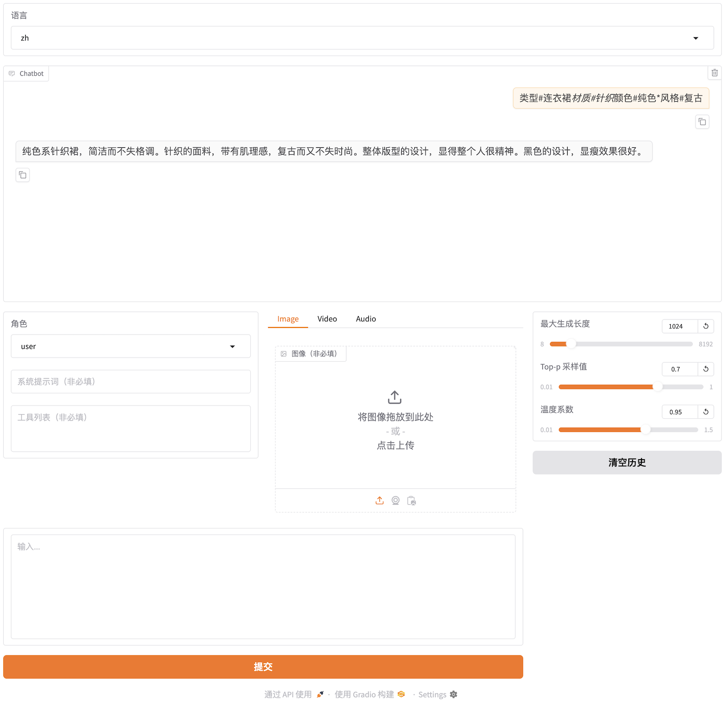
Task: Copy the bot reply about 纯色系针织裙
Action: [23, 175]
